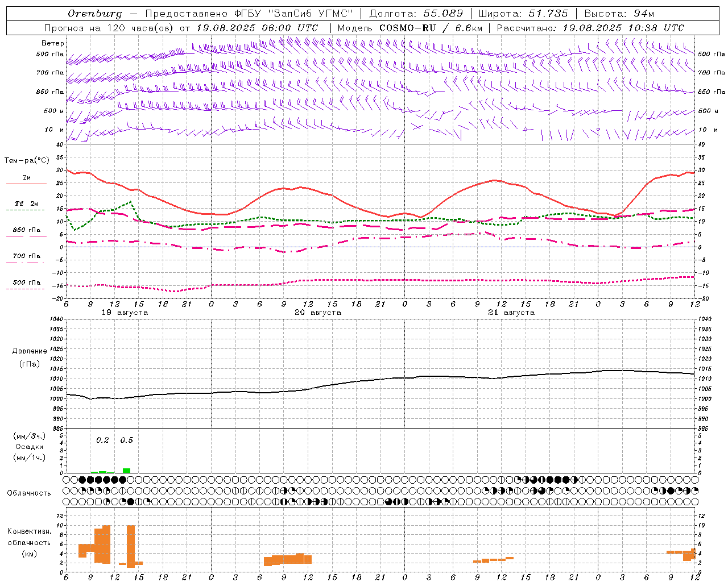The image size is (728, 582).
Task: Click the (мм/3ч.) precipitation unit label
Action: 29,436
